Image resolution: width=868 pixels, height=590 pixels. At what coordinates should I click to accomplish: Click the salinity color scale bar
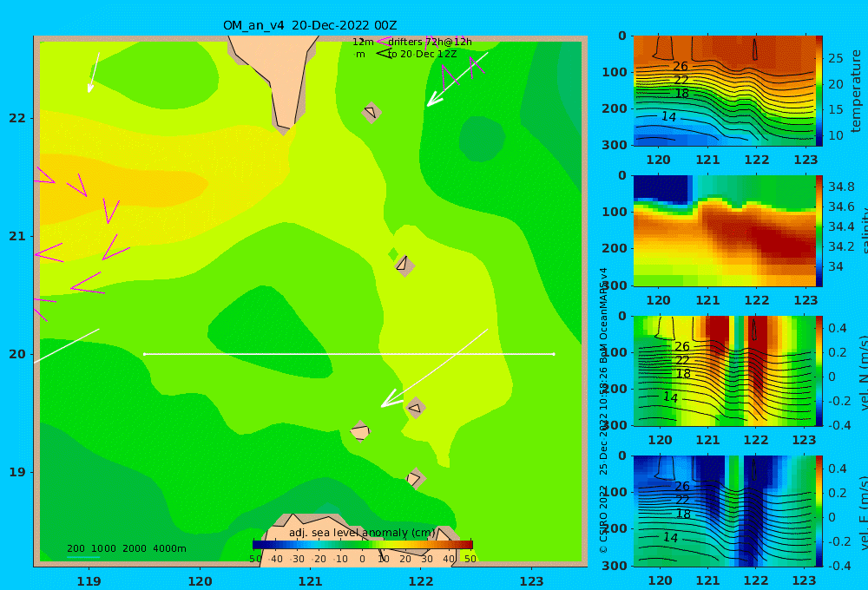click(x=819, y=231)
